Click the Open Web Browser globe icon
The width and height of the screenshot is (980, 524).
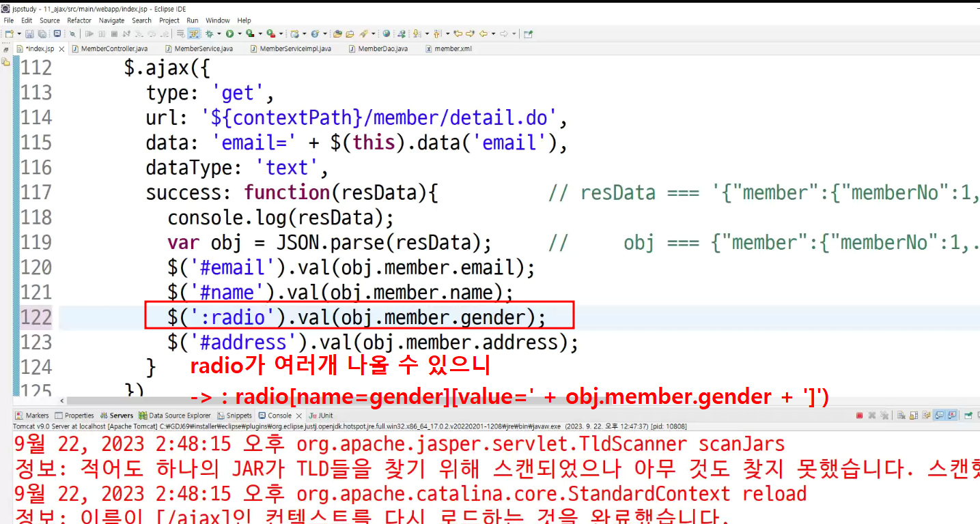pos(386,33)
